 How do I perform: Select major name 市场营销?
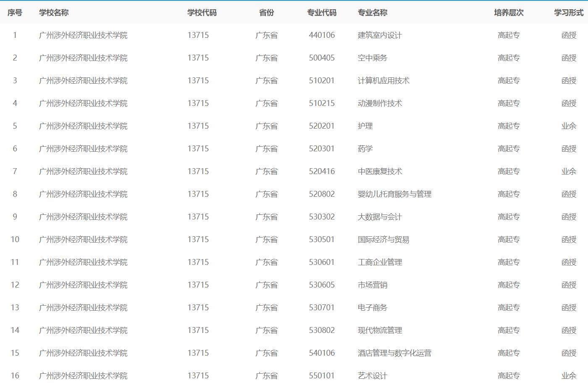coord(373,285)
